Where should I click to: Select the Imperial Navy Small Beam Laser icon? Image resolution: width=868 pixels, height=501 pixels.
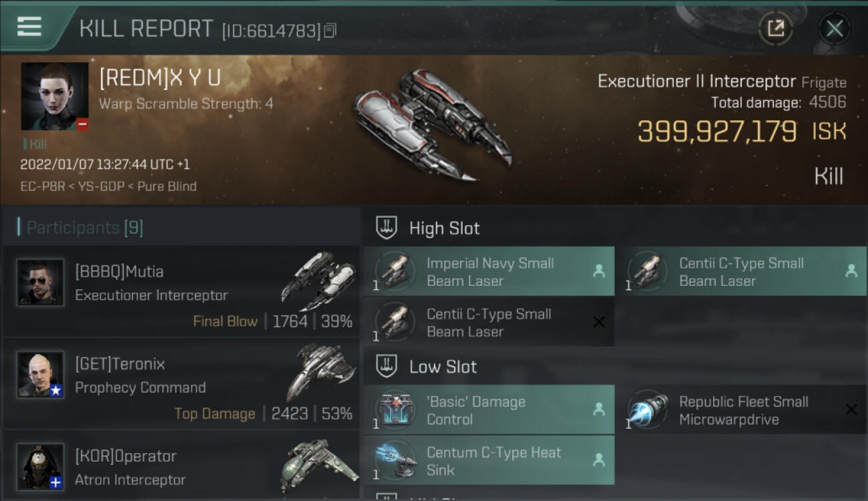tap(395, 271)
